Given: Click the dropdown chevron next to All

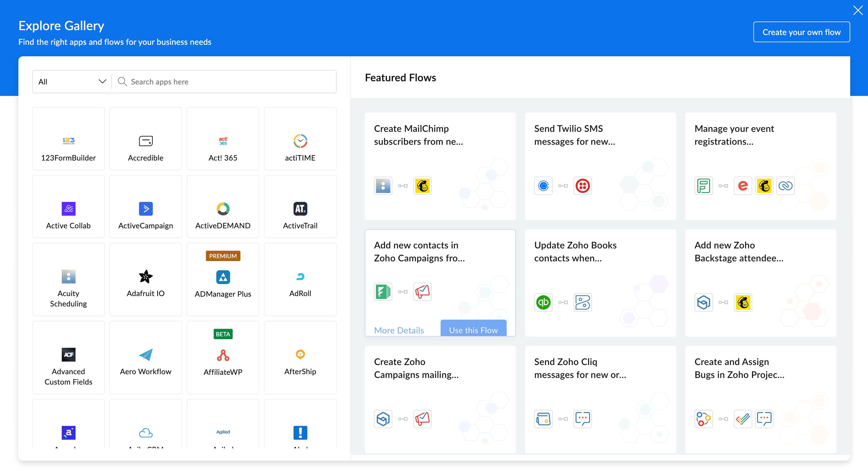Looking at the screenshot, I should (x=102, y=82).
